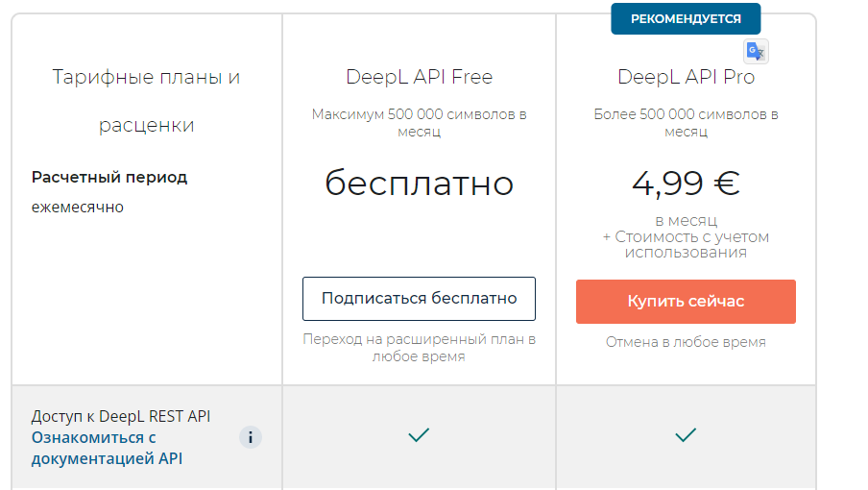Click the Google Translate icon
The width and height of the screenshot is (868, 490).
pos(756,52)
